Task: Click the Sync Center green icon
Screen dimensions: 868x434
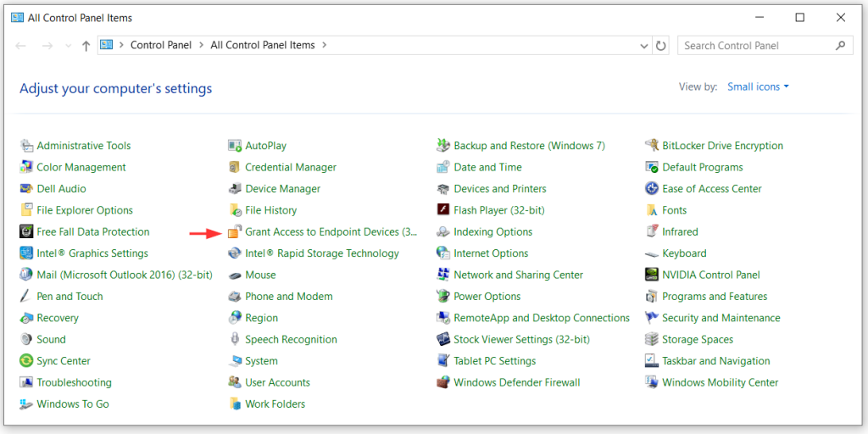Action: pyautogui.click(x=26, y=361)
